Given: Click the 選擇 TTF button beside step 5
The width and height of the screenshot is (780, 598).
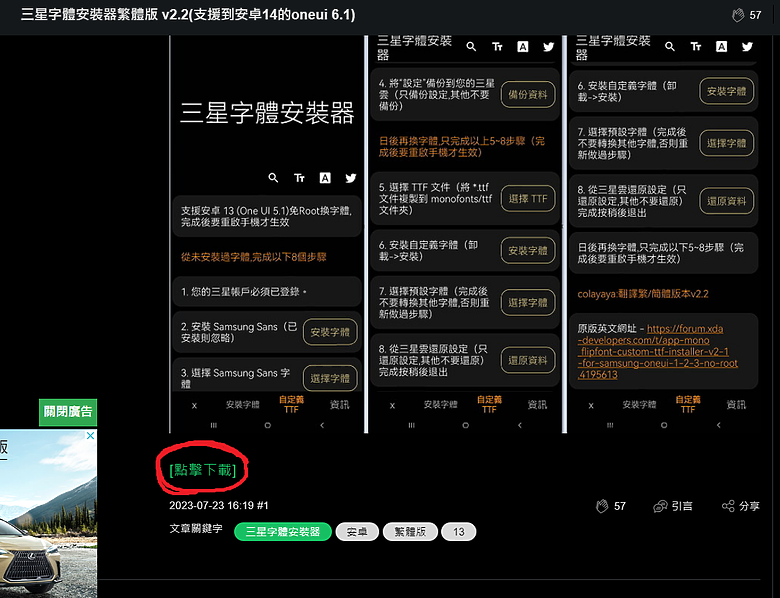Looking at the screenshot, I should coord(528,199).
